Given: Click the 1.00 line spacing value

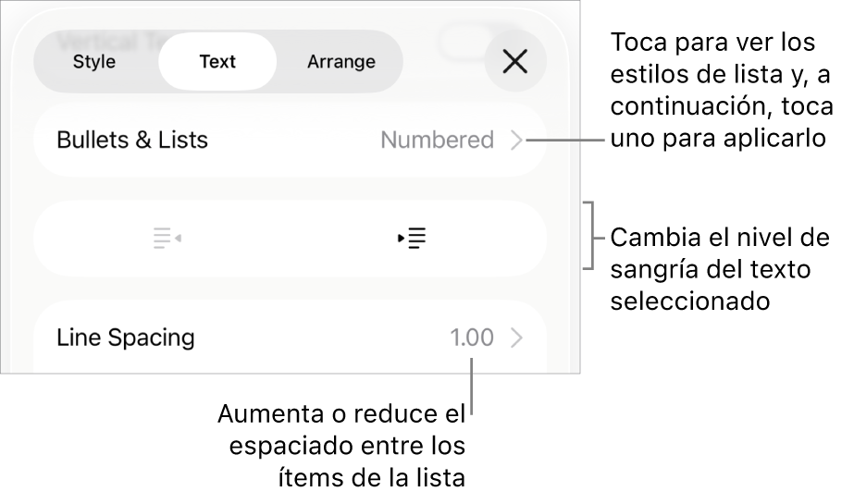Looking at the screenshot, I should (472, 338).
